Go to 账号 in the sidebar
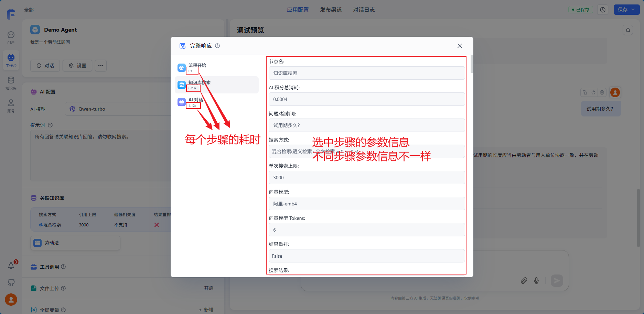Viewport: 644px width, 314px height. click(11, 105)
